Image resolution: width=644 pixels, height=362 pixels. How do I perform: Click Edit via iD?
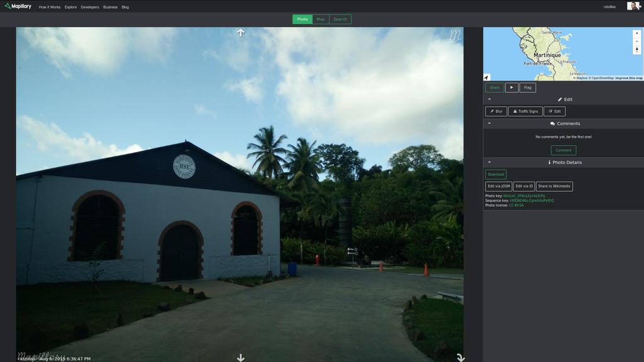click(x=524, y=186)
